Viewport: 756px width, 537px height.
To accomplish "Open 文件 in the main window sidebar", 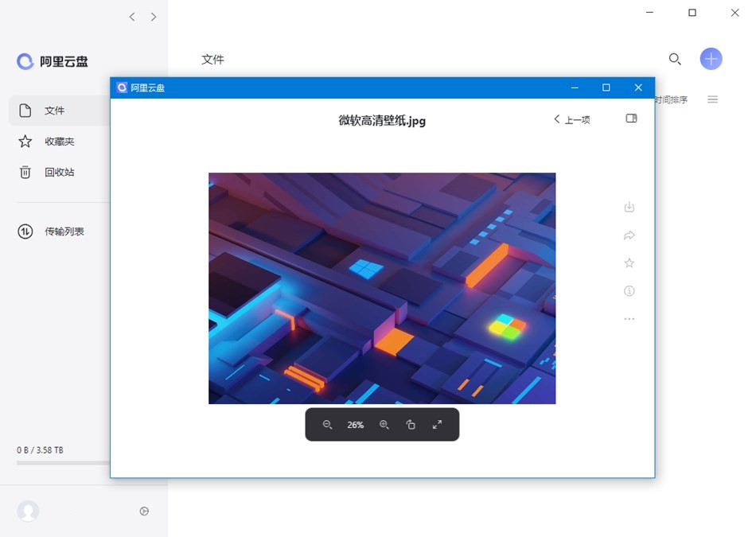I will (x=60, y=111).
